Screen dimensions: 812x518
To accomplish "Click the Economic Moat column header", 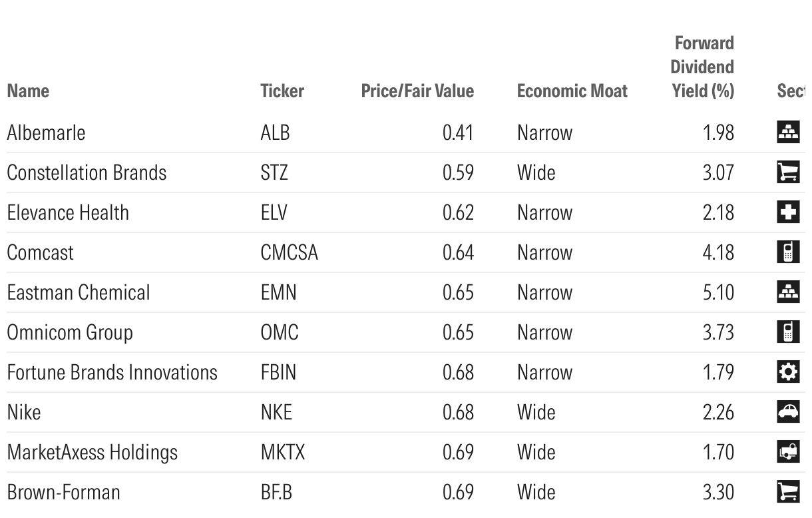I will [572, 91].
